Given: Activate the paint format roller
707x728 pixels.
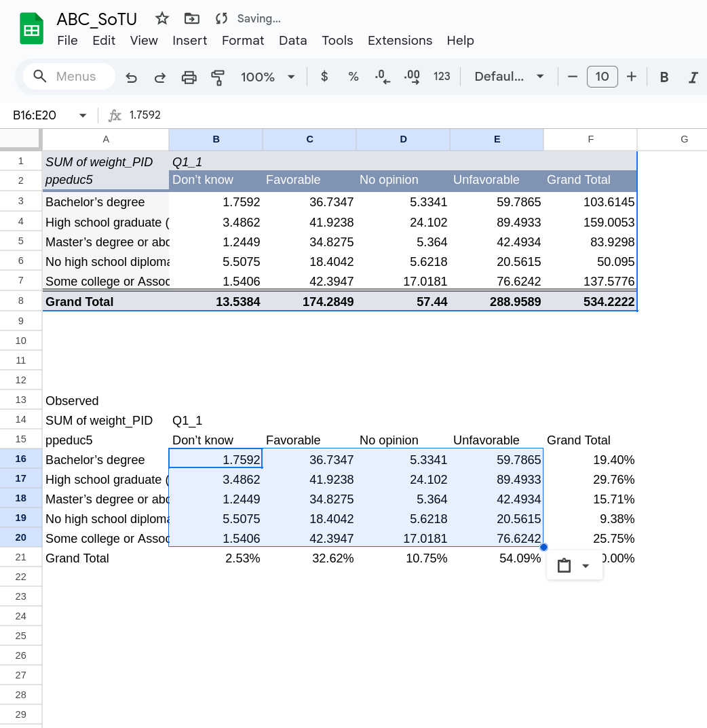Looking at the screenshot, I should tap(218, 77).
